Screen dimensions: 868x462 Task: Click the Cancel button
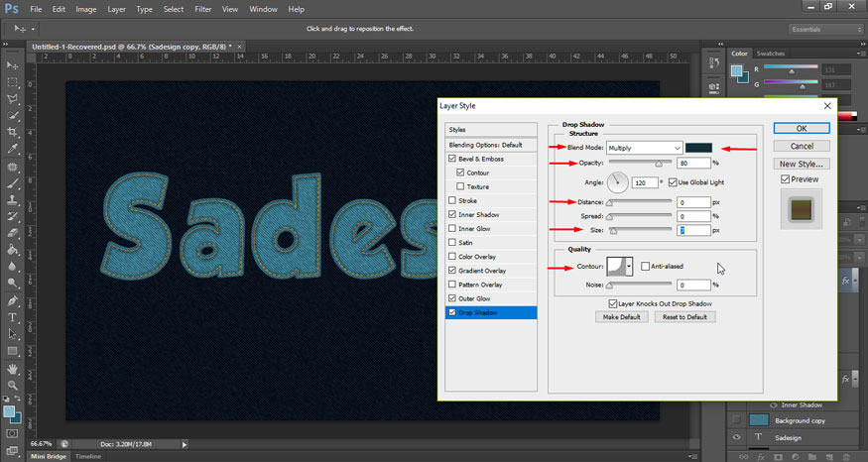click(802, 146)
